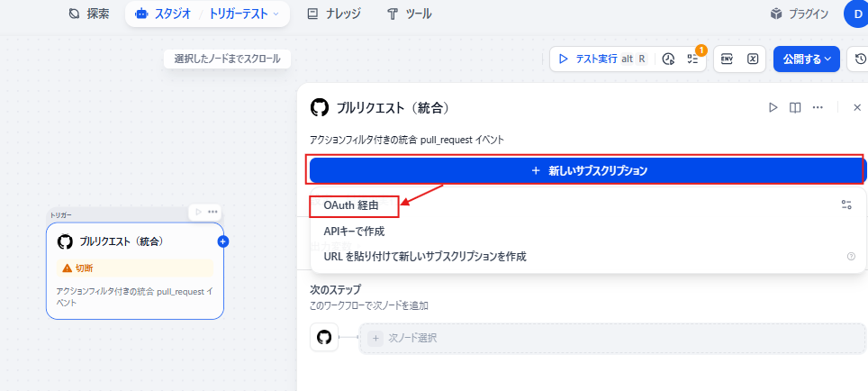This screenshot has height=391, width=868.
Task: Click the blue plus handle on the node
Action: click(223, 241)
